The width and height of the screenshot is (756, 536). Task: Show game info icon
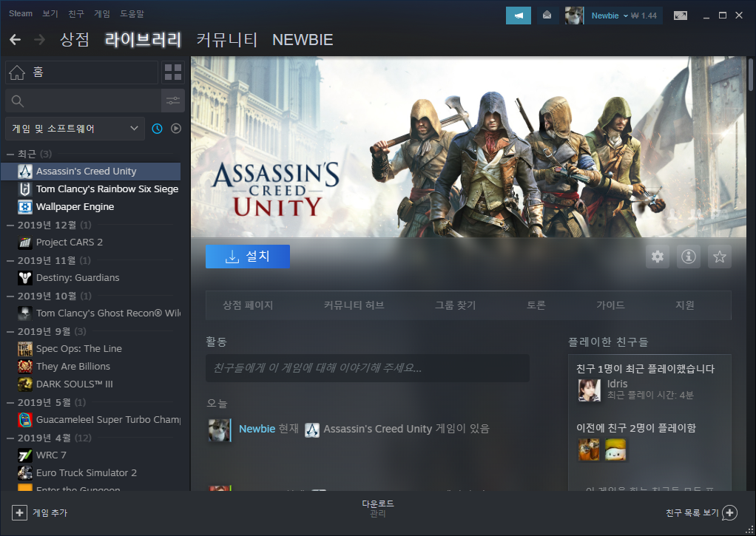pos(688,257)
